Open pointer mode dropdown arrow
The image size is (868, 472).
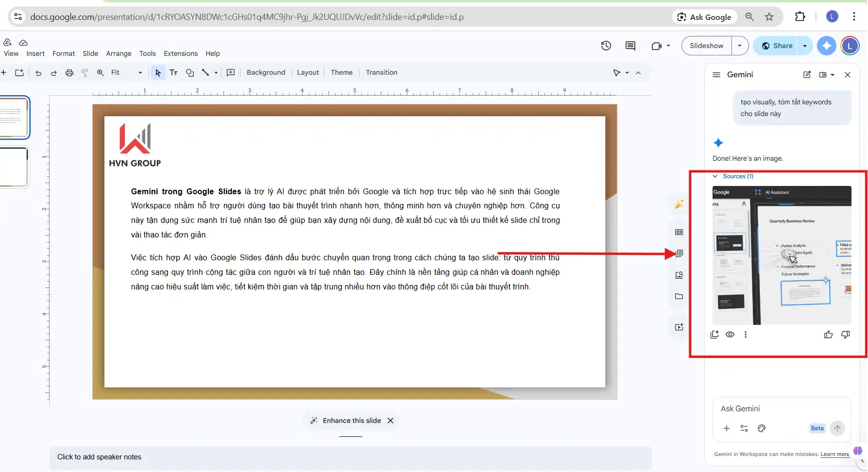pos(627,73)
